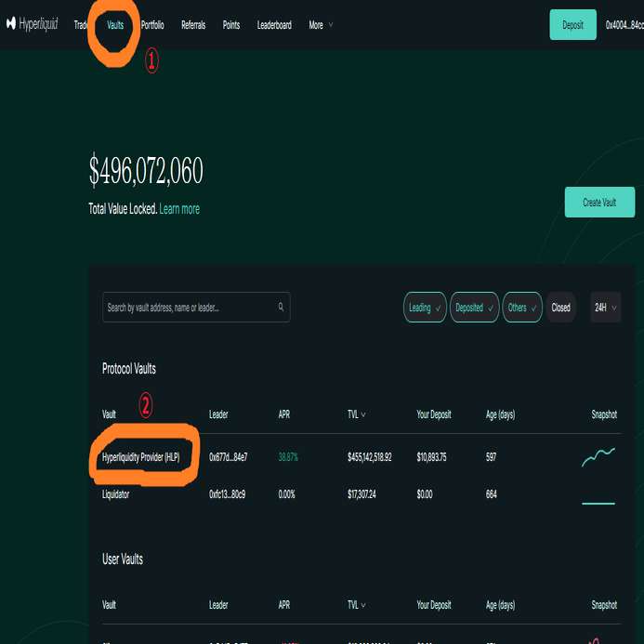Click the Protocol Vaults APR header
The image size is (644, 644).
coord(284,414)
